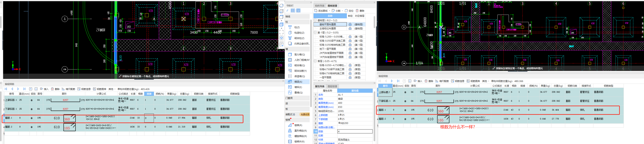Click 截面宽度(mm) property link
The image size is (644, 144).
[x=326, y=103]
